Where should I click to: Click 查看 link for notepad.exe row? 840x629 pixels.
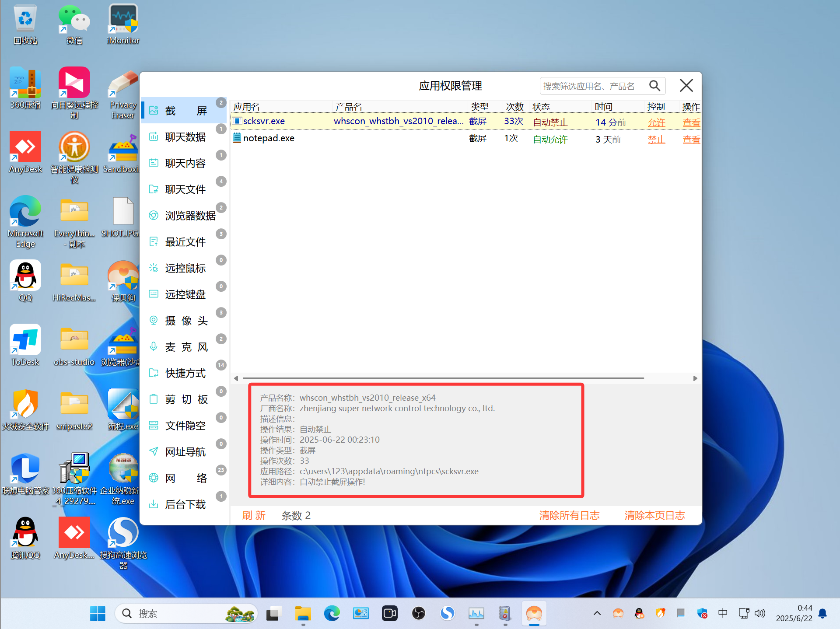click(x=691, y=140)
